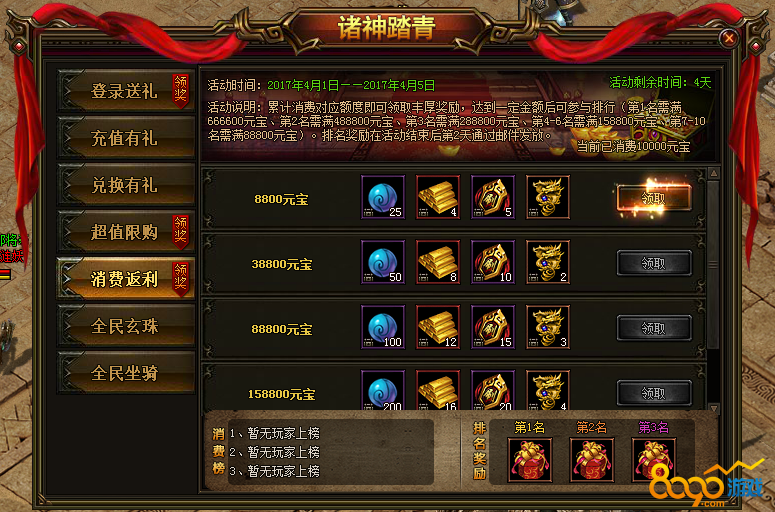775x512 pixels.
Task: Click the blue orb icon in 158800元宝 row
Action: point(383,390)
